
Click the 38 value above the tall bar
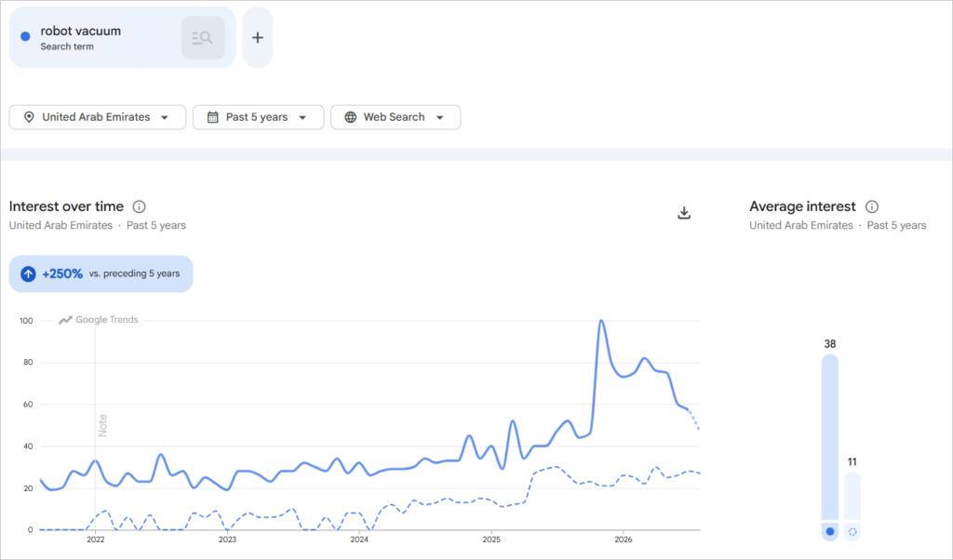point(830,344)
